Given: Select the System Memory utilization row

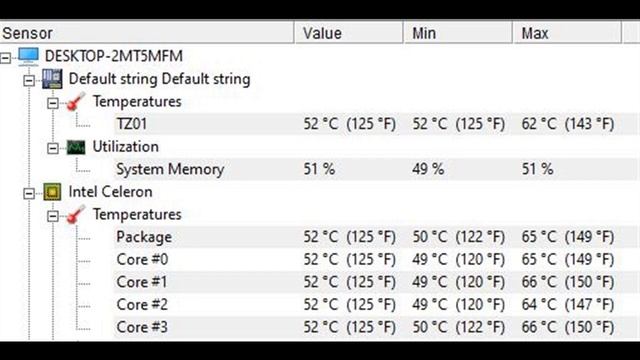Looking at the screenshot, I should click(376, 169).
